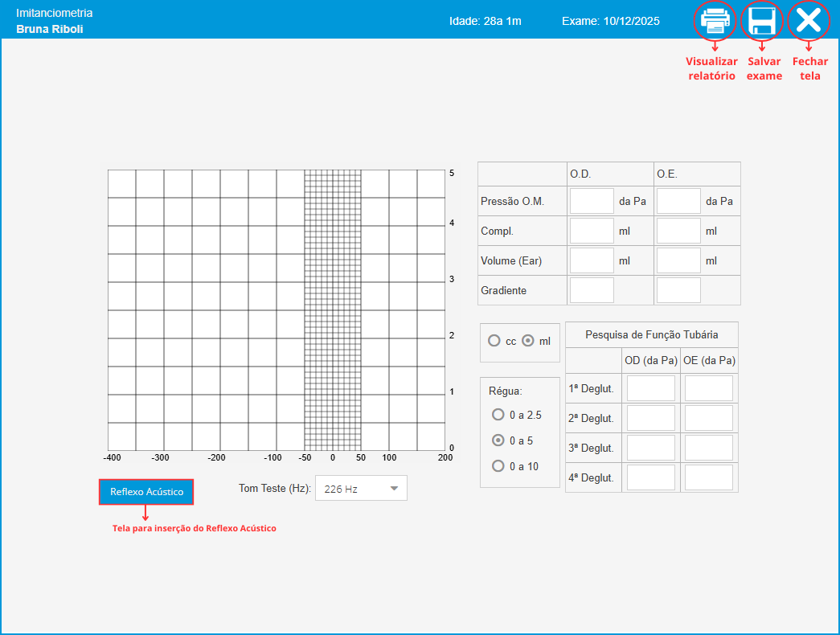Click the O.E. Compl. input box
The width and height of the screenshot is (840, 635).
click(678, 231)
